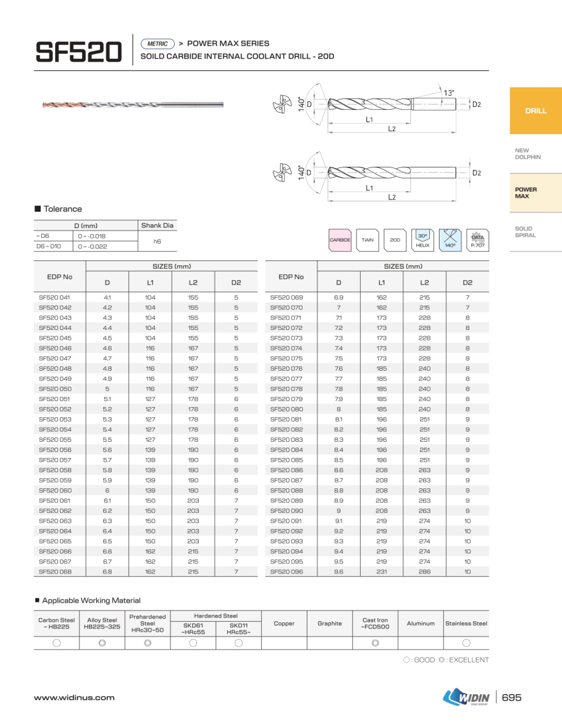Click the 140° point angle badge
The height and width of the screenshot is (728, 562).
[450, 240]
